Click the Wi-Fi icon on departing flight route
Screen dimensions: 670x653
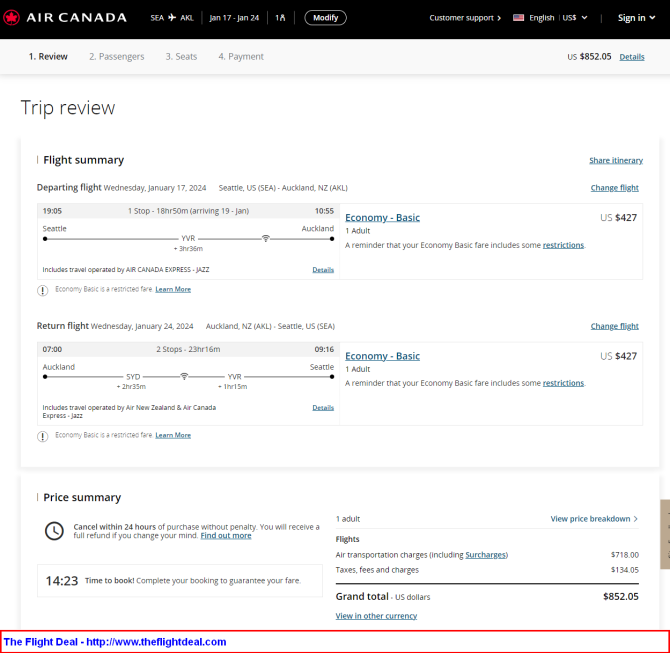tap(265, 238)
